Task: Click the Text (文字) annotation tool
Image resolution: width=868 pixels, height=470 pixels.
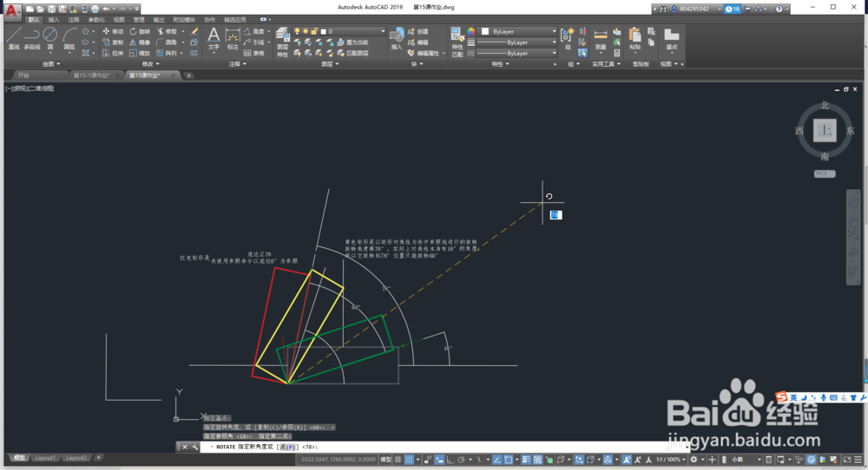Action: click(214, 39)
